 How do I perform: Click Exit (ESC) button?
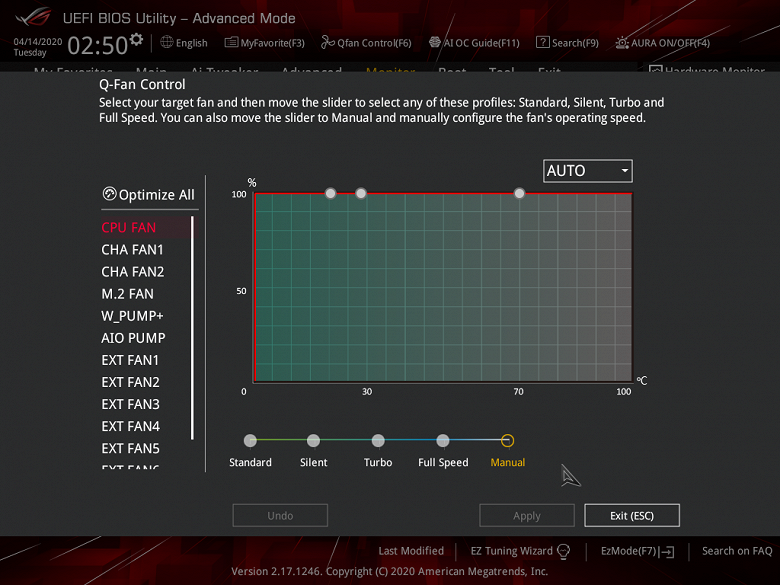pos(632,515)
